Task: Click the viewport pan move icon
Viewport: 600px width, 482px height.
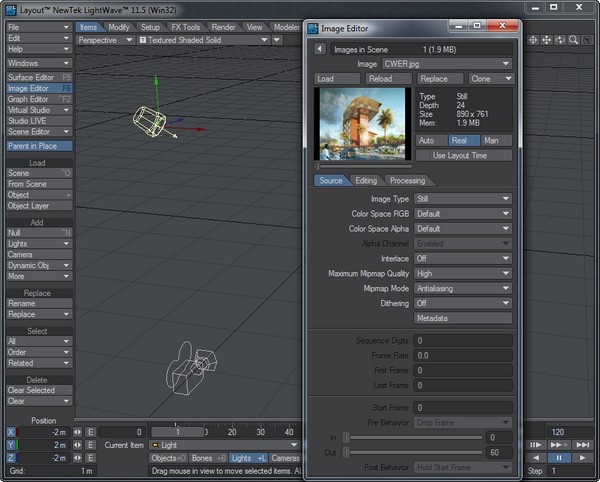Action: [x=546, y=40]
